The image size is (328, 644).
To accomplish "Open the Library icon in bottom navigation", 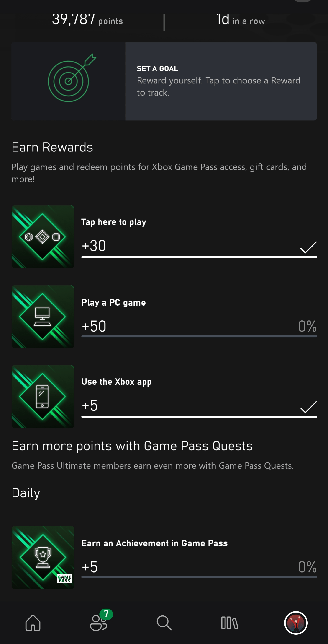I will click(x=230, y=623).
